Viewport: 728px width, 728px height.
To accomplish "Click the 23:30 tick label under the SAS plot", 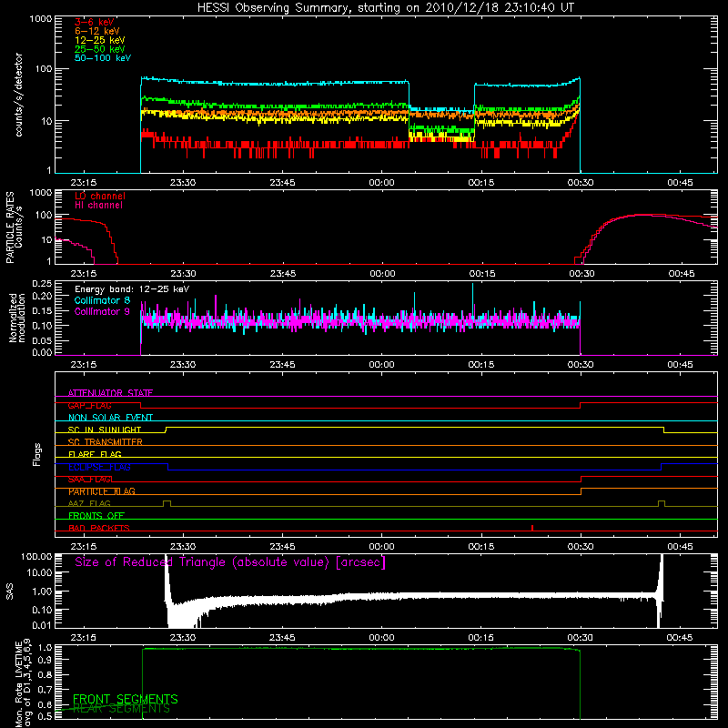I will 183,638.
